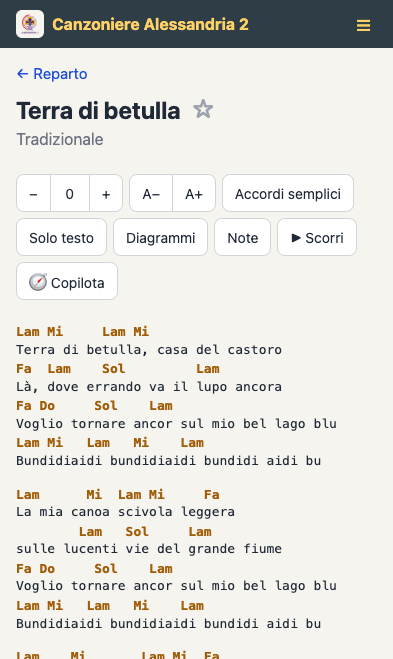Click the Canzoniere app logo
393x659 pixels.
click(30, 24)
